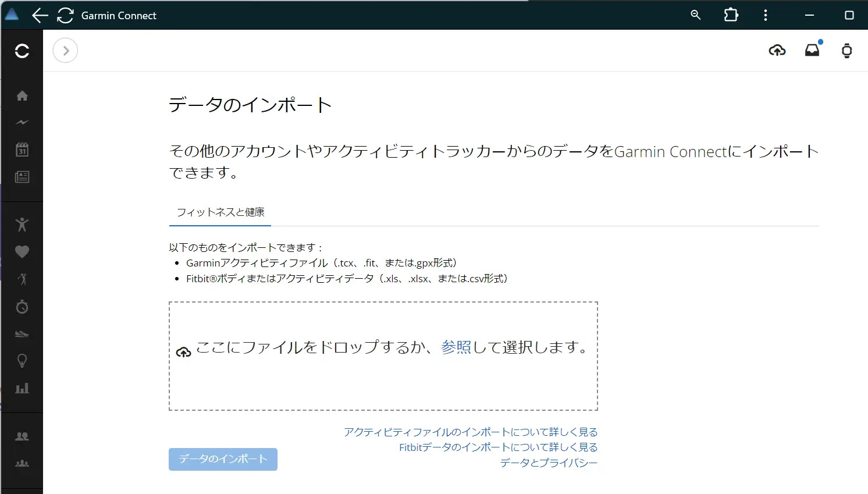
Task: Click the cloud upload icon in header
Action: (x=777, y=51)
